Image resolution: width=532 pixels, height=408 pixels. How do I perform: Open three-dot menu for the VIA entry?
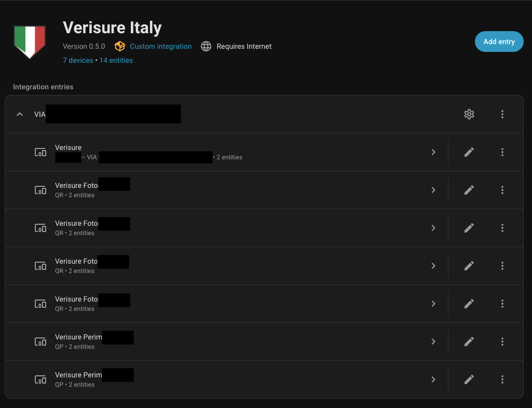(502, 114)
